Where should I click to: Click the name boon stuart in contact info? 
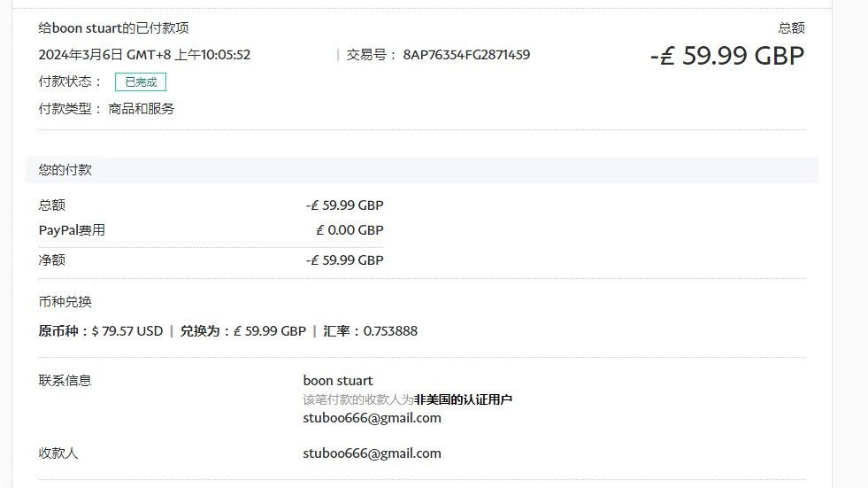[x=338, y=381]
